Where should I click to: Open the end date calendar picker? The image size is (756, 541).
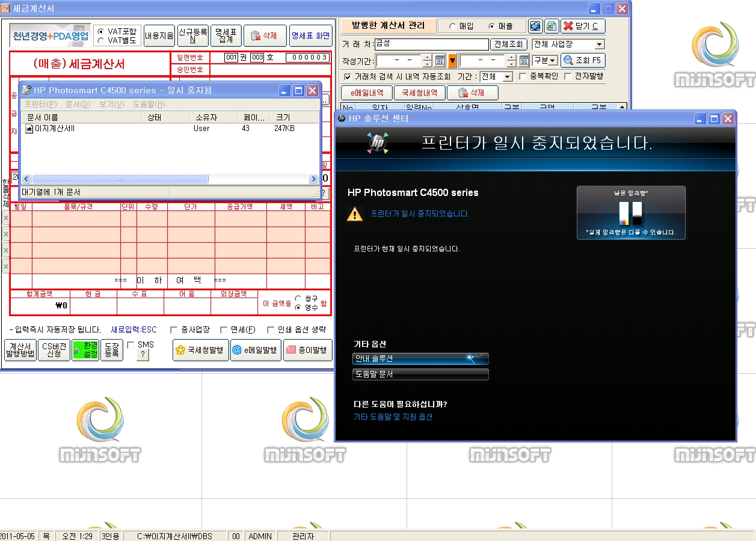coord(524,61)
